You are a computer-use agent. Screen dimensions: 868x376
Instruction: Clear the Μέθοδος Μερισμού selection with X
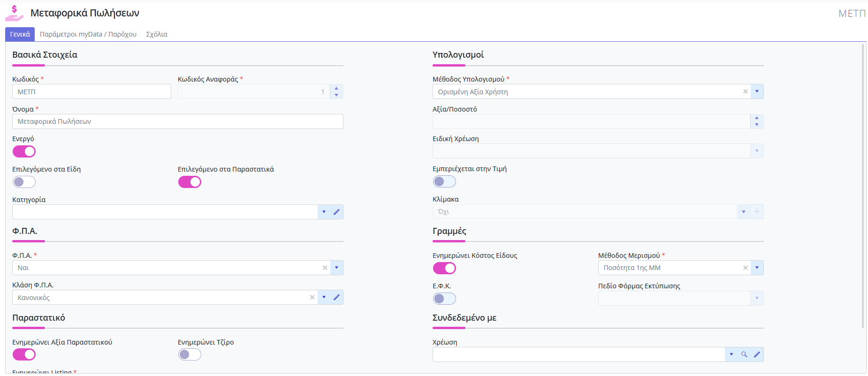[745, 268]
